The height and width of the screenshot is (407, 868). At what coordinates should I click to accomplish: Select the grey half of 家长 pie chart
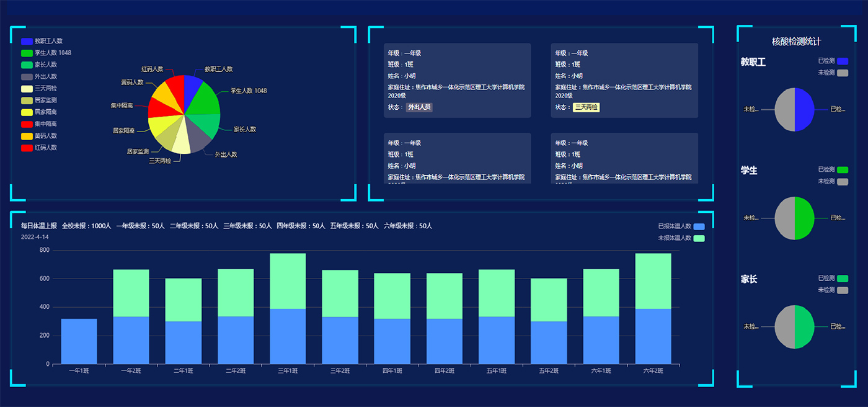(x=784, y=327)
